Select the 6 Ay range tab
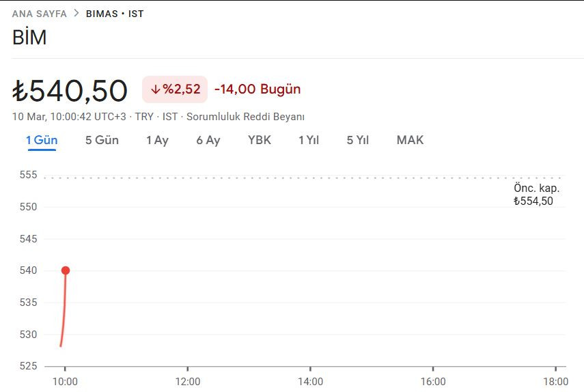Screen dimensions: 584x392 [x=208, y=140]
